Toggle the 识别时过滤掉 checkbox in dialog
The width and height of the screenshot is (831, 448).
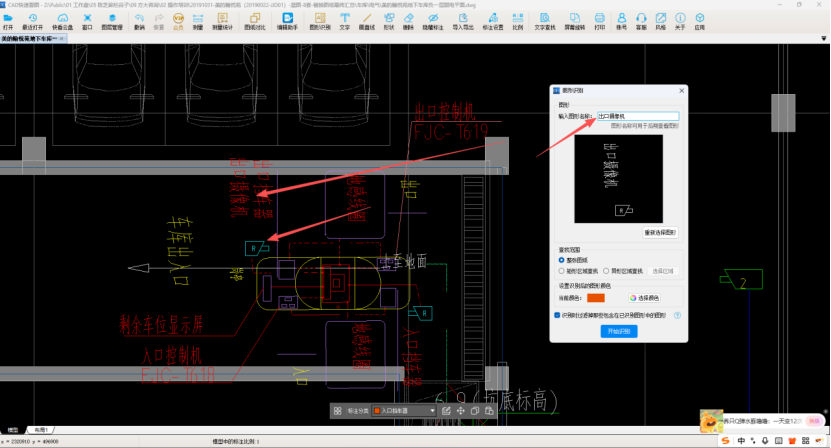[558, 315]
